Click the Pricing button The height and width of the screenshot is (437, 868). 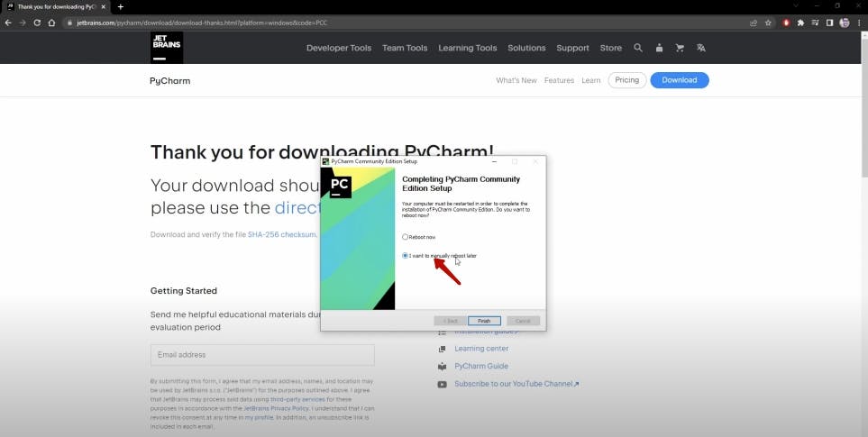pyautogui.click(x=627, y=80)
